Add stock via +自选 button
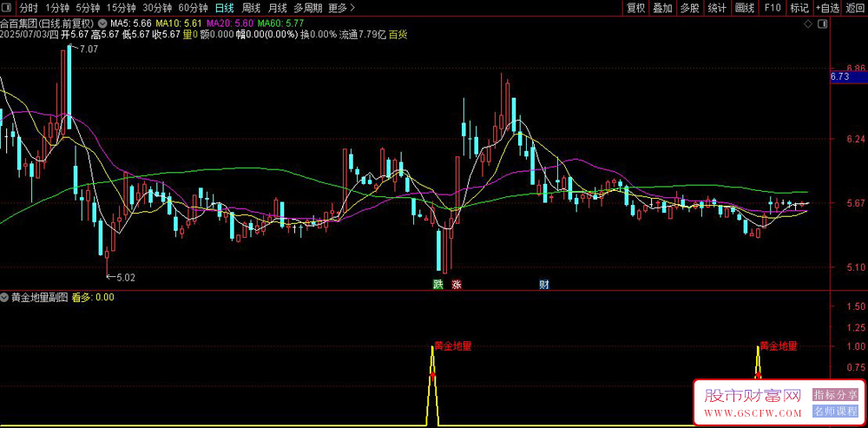Screen dimensions: 868x428 pyautogui.click(x=827, y=8)
